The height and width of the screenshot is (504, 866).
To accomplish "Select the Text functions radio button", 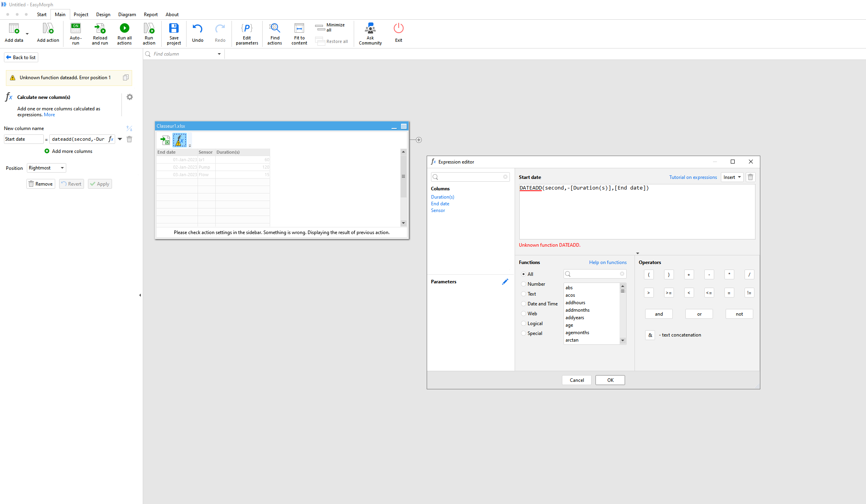I will tap(523, 294).
